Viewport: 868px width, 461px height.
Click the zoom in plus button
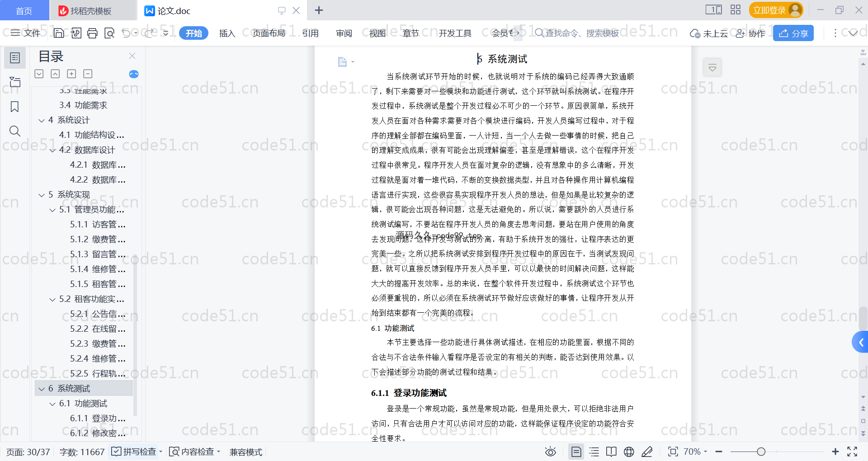pyautogui.click(x=835, y=452)
